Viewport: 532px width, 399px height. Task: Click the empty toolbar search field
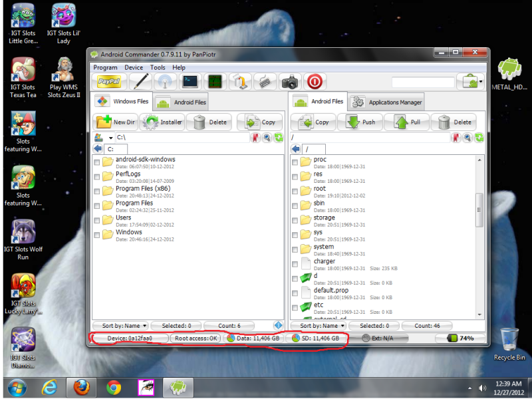point(423,82)
